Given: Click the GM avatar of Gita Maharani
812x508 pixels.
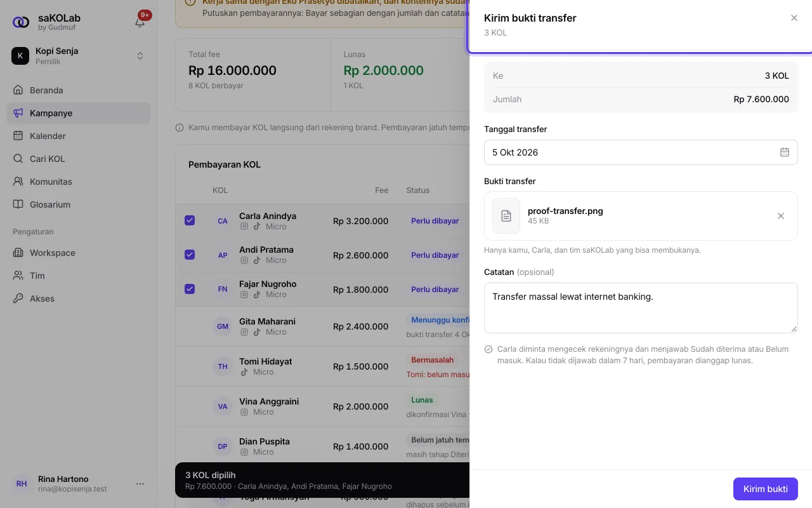Looking at the screenshot, I should pos(223,326).
